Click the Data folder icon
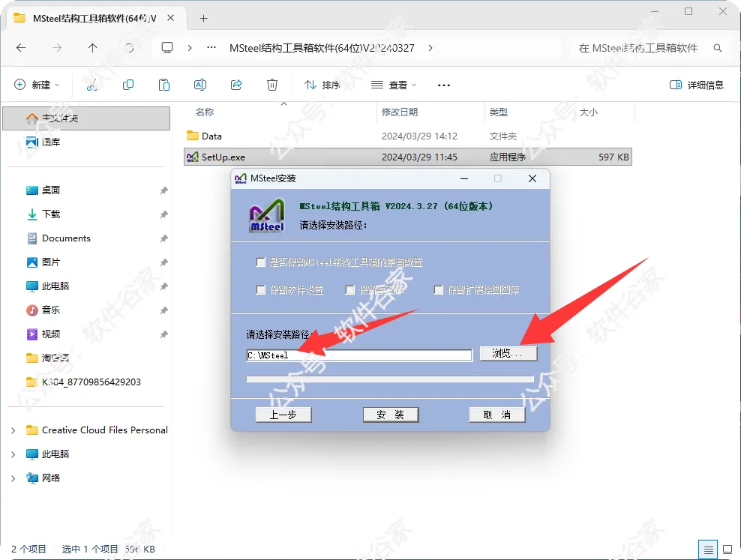The image size is (741, 560). 192,136
